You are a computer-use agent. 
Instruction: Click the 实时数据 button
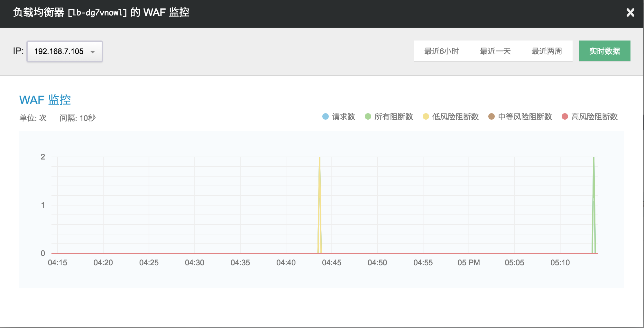point(604,51)
